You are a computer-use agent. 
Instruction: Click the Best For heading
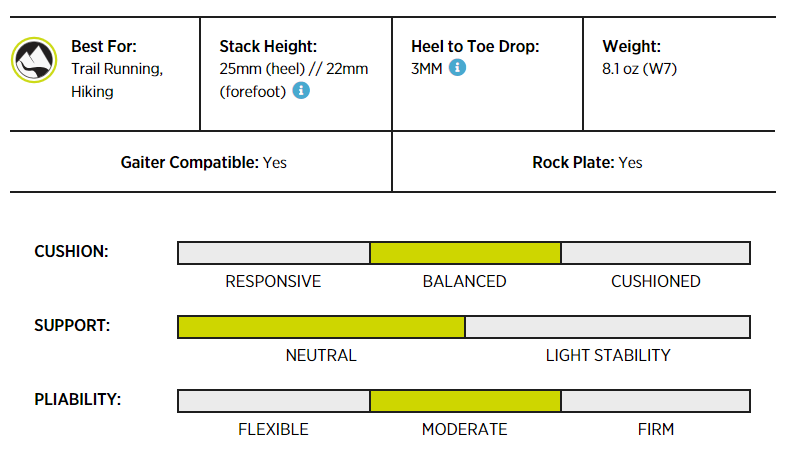[x=104, y=46]
